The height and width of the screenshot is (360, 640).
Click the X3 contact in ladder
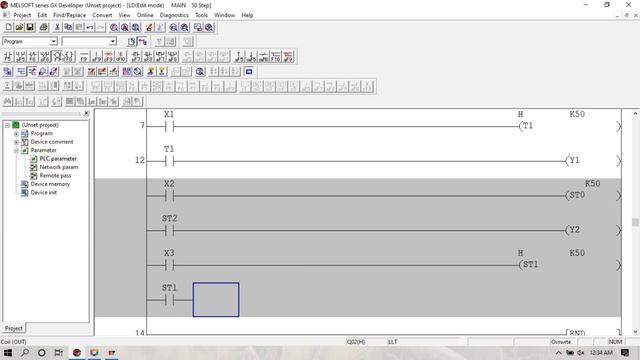[169, 265]
